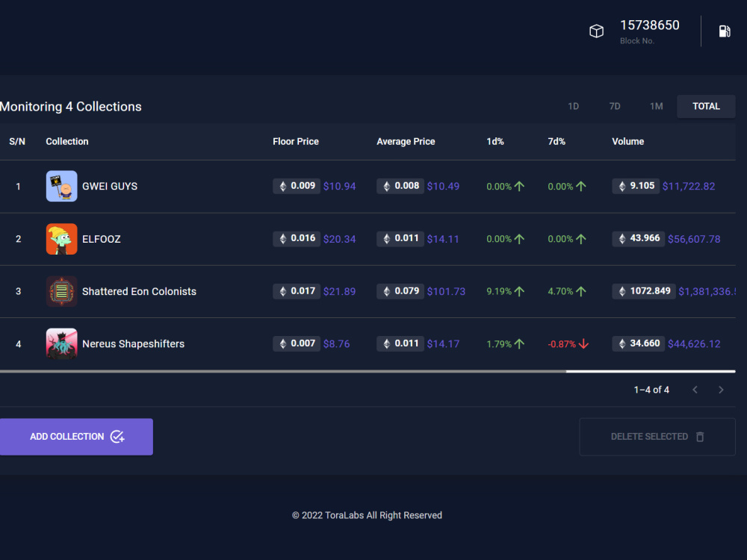Select the Nereus Shapeshifters avatar icon
The image size is (747, 560).
(61, 343)
